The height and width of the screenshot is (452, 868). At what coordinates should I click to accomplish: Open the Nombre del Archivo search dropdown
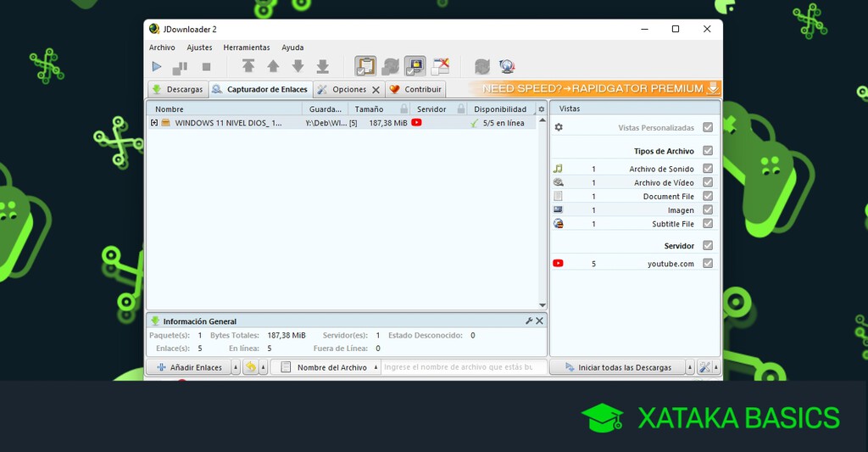click(326, 367)
